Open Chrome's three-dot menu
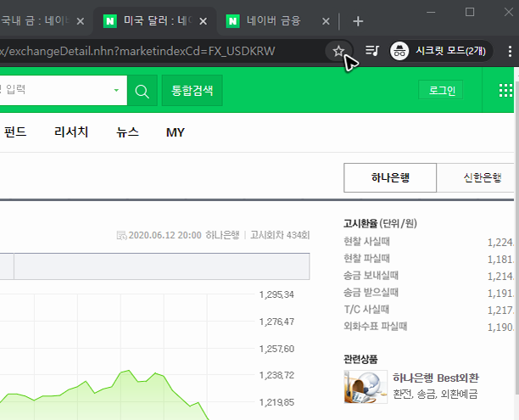 [510, 52]
